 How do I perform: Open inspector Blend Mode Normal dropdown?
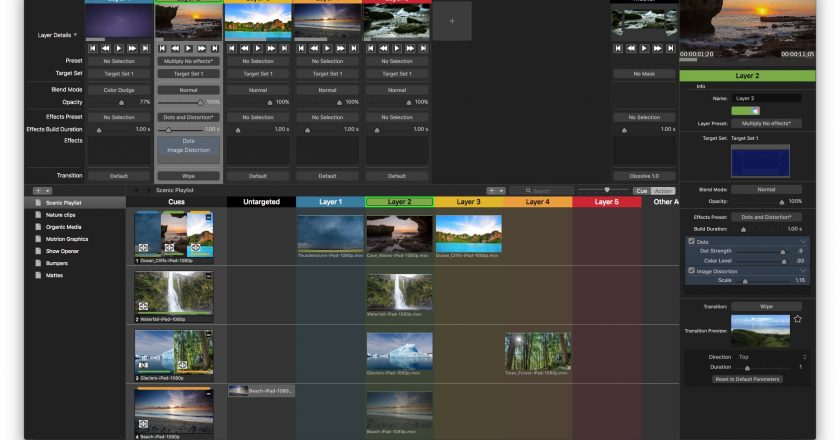click(x=767, y=189)
